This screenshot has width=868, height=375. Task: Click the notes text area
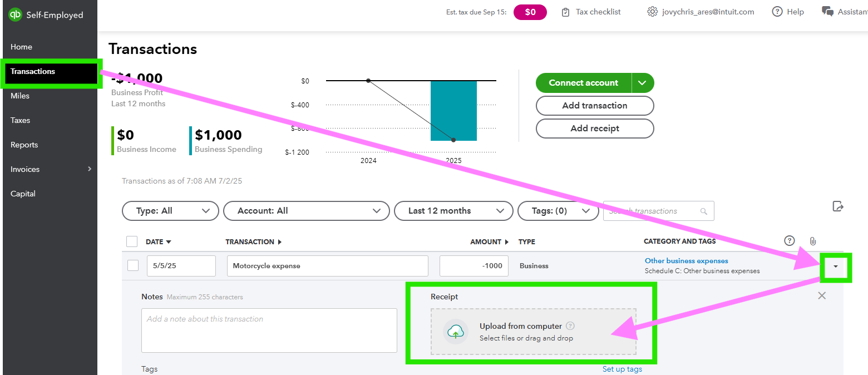point(269,330)
